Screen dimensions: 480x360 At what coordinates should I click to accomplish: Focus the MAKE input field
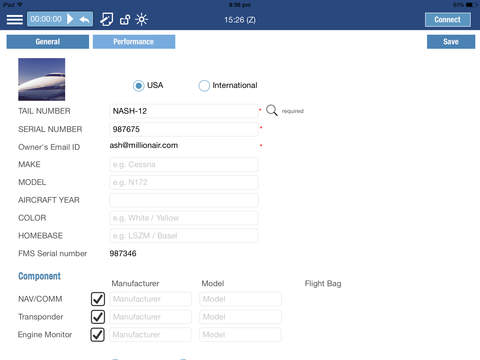click(184, 165)
